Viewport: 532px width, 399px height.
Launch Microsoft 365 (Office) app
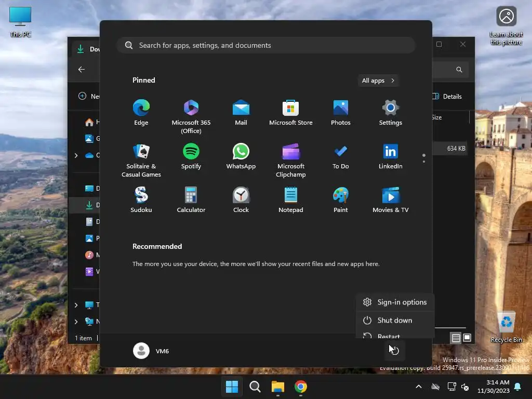point(191,117)
